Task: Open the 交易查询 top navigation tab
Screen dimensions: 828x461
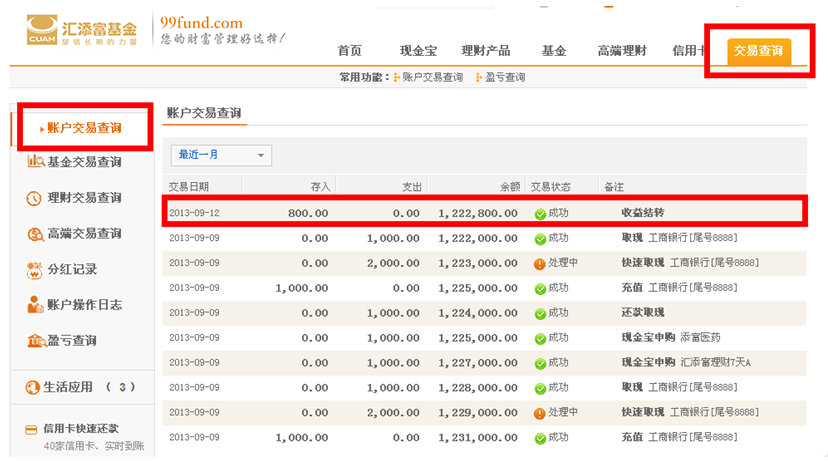Action: (760, 51)
